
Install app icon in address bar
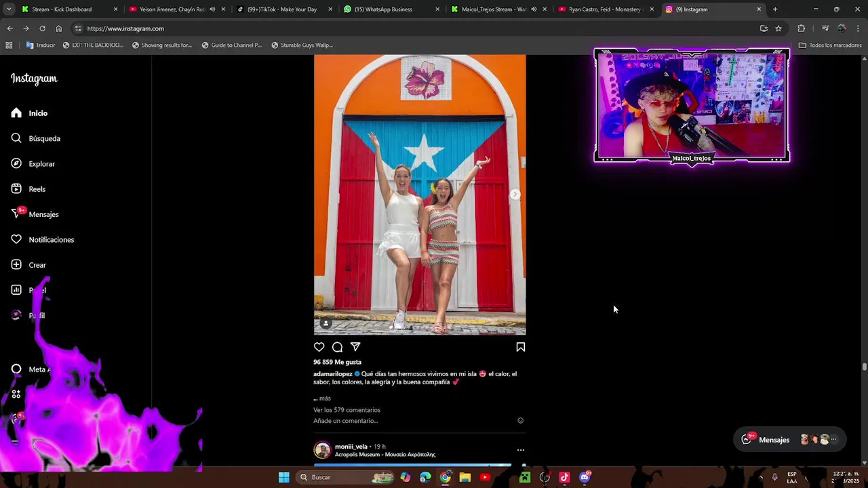pyautogui.click(x=764, y=28)
